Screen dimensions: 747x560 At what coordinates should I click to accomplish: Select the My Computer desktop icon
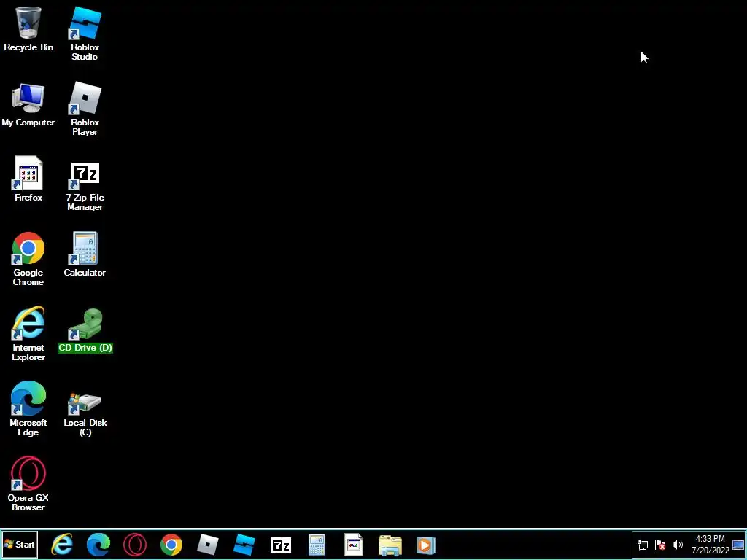(x=28, y=105)
